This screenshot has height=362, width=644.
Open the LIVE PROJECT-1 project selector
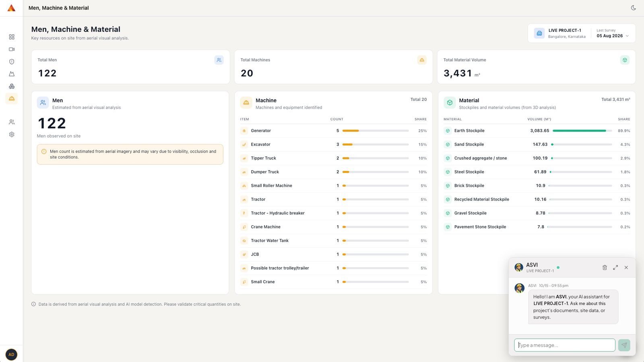[x=560, y=33]
